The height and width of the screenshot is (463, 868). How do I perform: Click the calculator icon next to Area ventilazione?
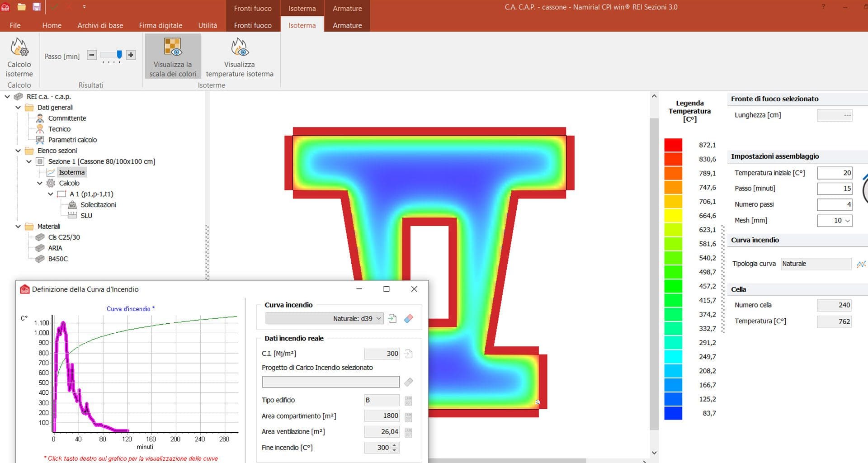(409, 432)
